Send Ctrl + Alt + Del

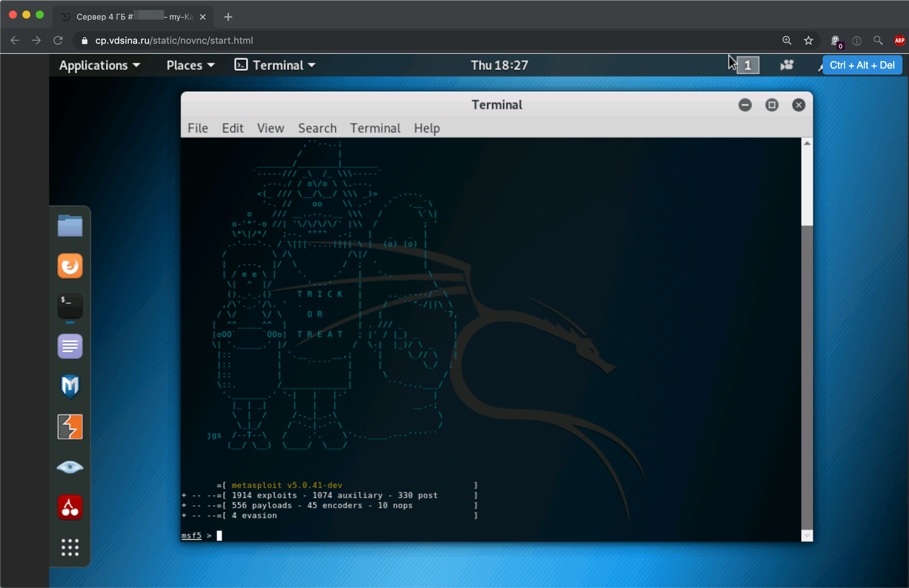pos(862,65)
